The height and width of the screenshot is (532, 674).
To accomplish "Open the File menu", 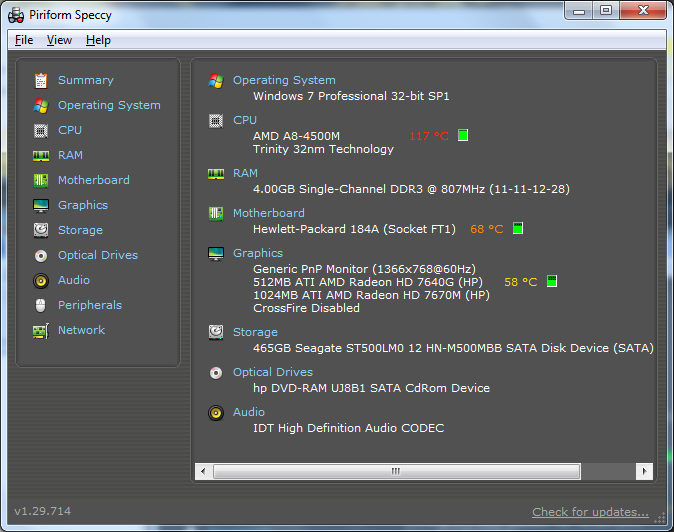I will [24, 40].
